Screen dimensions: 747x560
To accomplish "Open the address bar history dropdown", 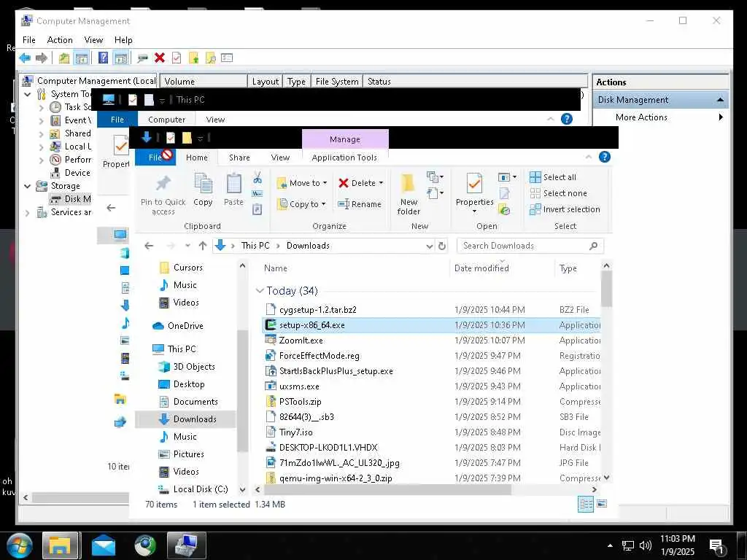I will point(429,246).
